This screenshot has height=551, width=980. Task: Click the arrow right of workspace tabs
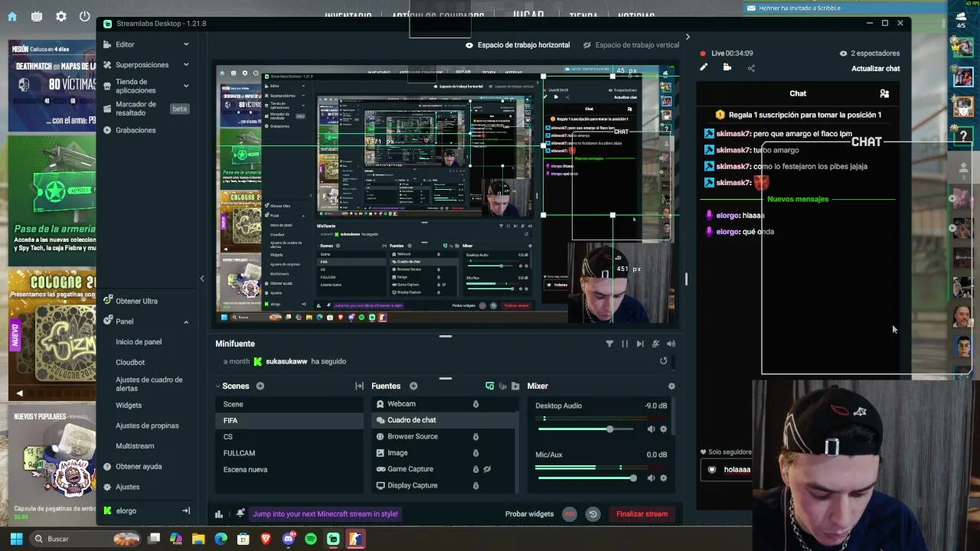coord(688,37)
